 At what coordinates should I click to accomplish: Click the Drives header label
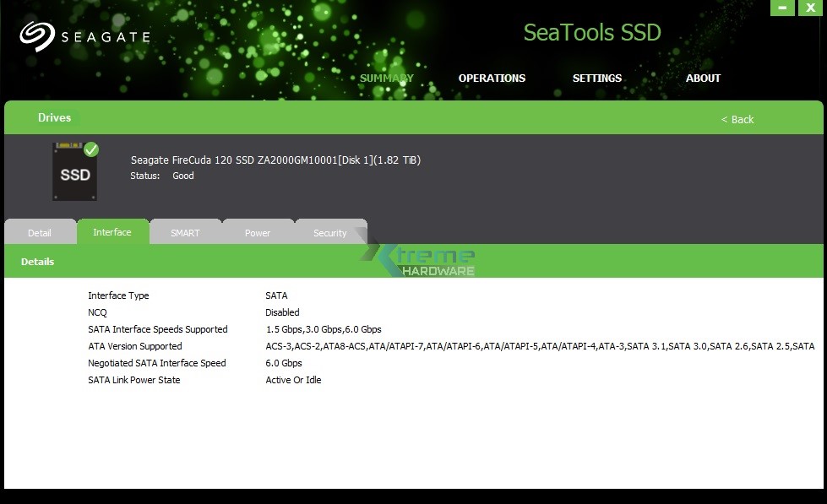[x=54, y=117]
